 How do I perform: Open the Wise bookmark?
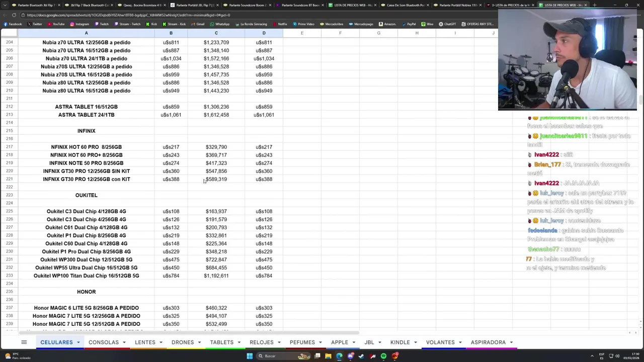pyautogui.click(x=427, y=24)
